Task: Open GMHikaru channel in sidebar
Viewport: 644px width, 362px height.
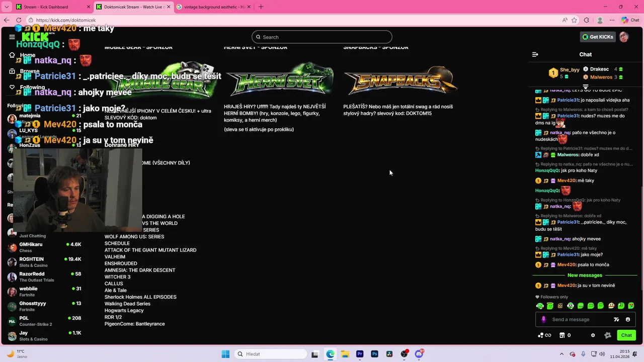Action: point(44,247)
